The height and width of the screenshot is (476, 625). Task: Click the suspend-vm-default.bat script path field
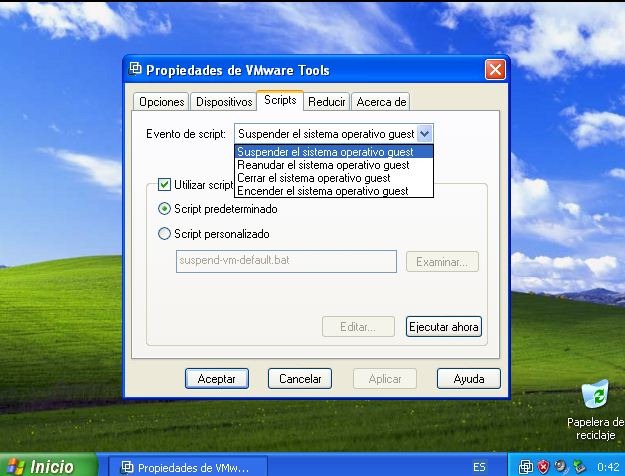[x=286, y=262]
